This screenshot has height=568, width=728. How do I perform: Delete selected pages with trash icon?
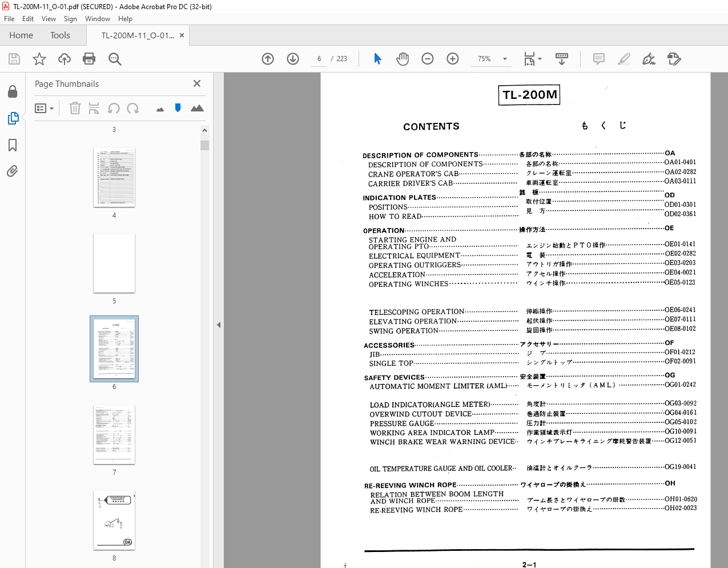pos(75,108)
